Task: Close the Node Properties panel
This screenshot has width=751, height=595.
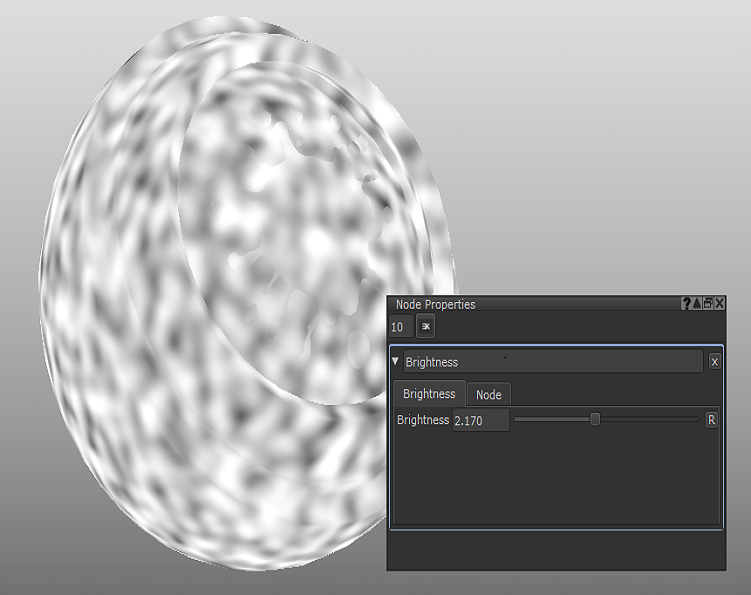Action: 720,304
